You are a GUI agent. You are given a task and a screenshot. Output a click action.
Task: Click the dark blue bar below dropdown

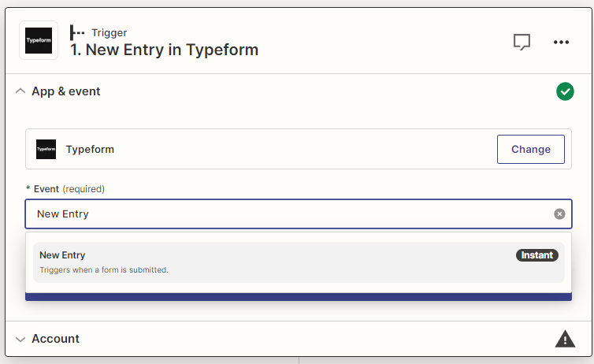[298, 296]
